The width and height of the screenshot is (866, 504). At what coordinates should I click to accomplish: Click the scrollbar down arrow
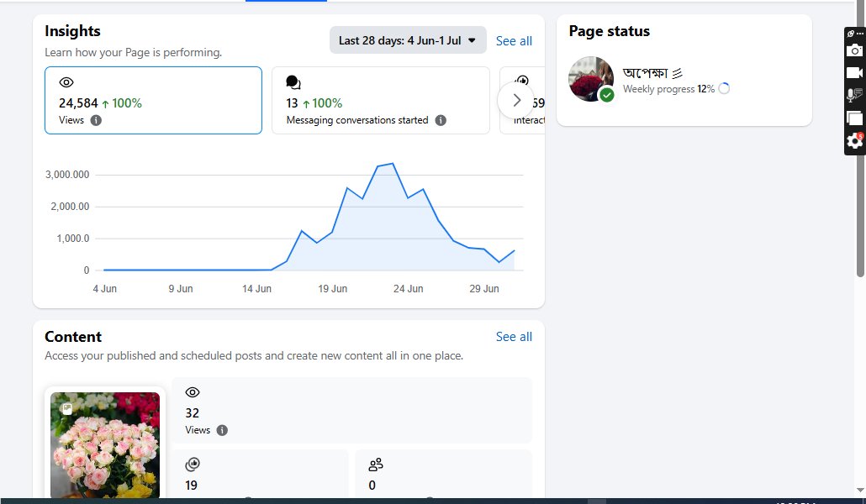coord(860,490)
